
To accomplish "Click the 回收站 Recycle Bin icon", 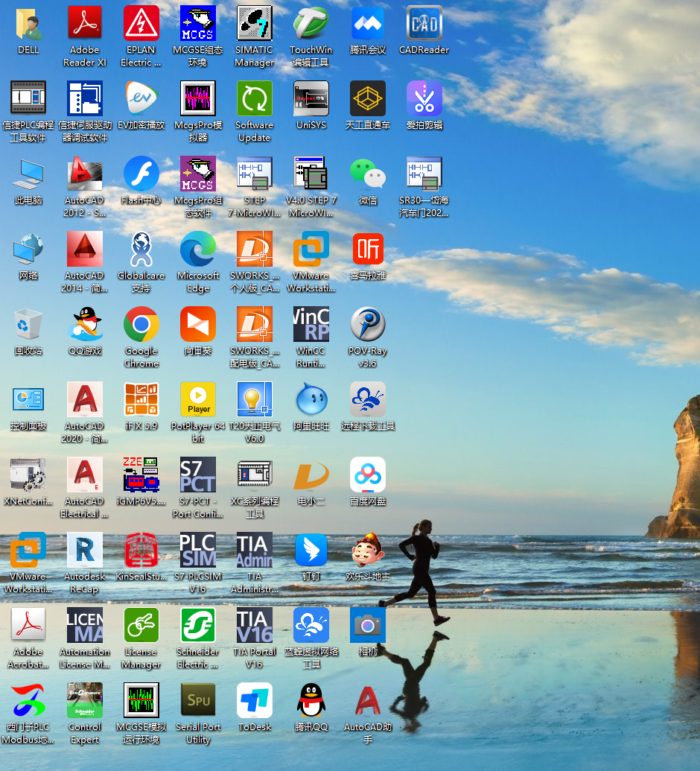I will [28, 325].
